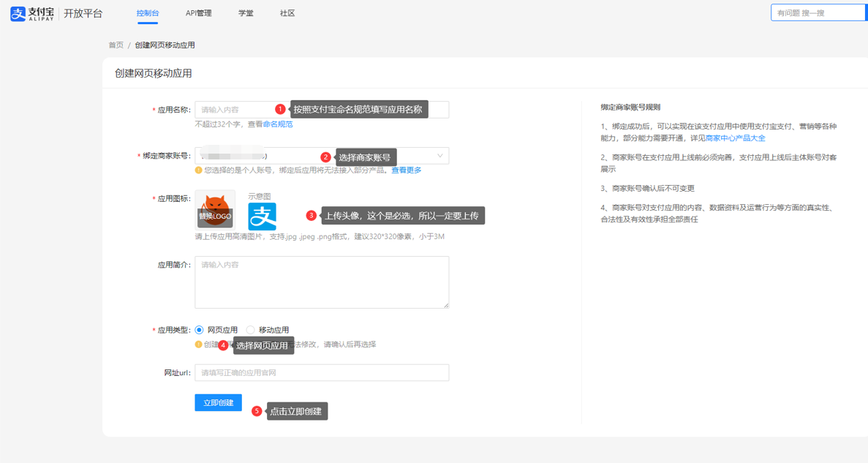Click the top-right search box
The width and height of the screenshot is (868, 463).
click(x=818, y=12)
